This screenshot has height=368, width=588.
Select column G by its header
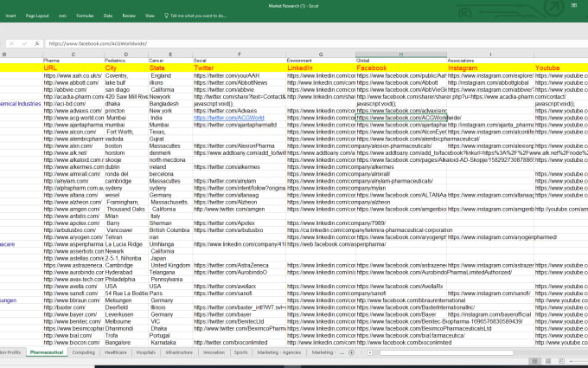click(321, 55)
